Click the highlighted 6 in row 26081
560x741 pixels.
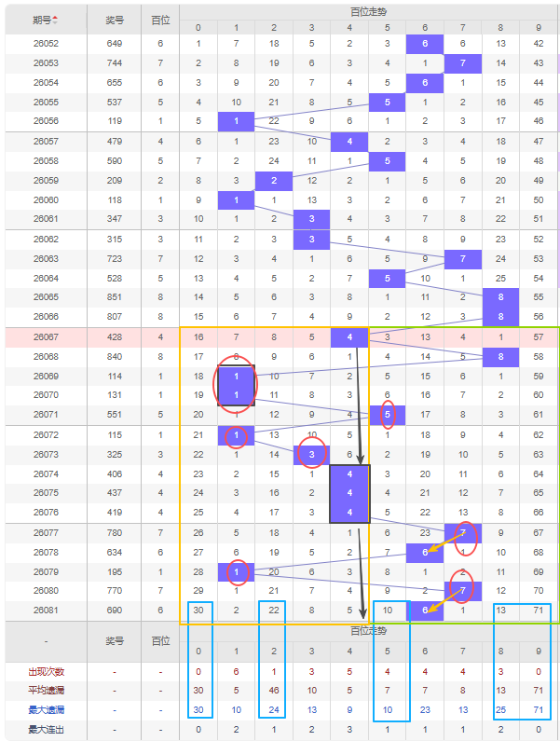pyautogui.click(x=425, y=610)
